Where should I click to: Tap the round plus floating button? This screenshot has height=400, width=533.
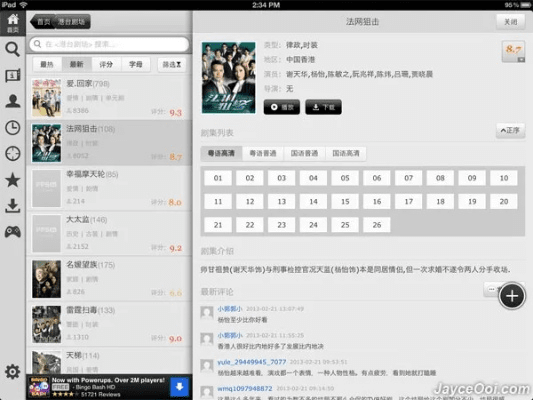tap(512, 296)
